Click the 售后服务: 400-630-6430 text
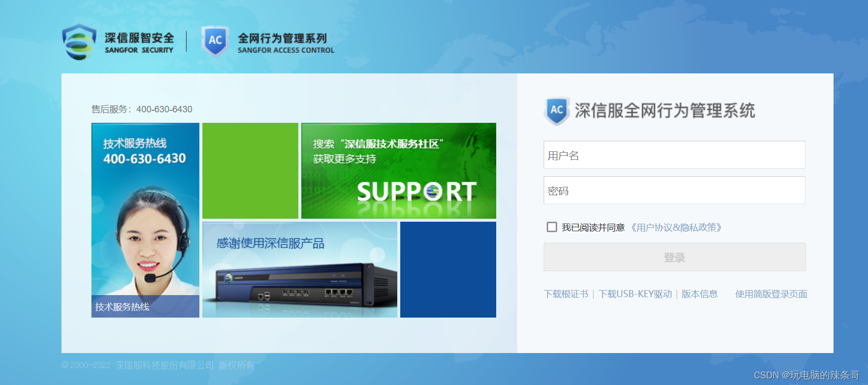 142,109
